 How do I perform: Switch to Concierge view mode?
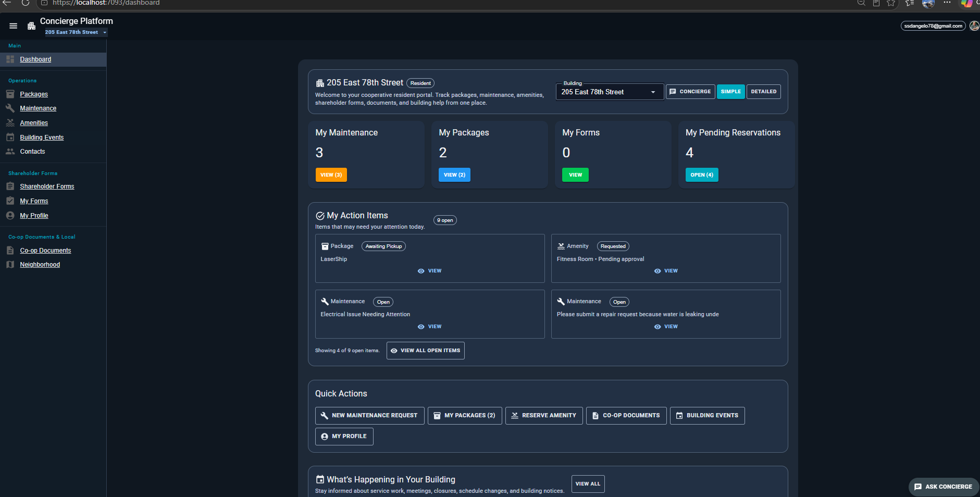690,92
